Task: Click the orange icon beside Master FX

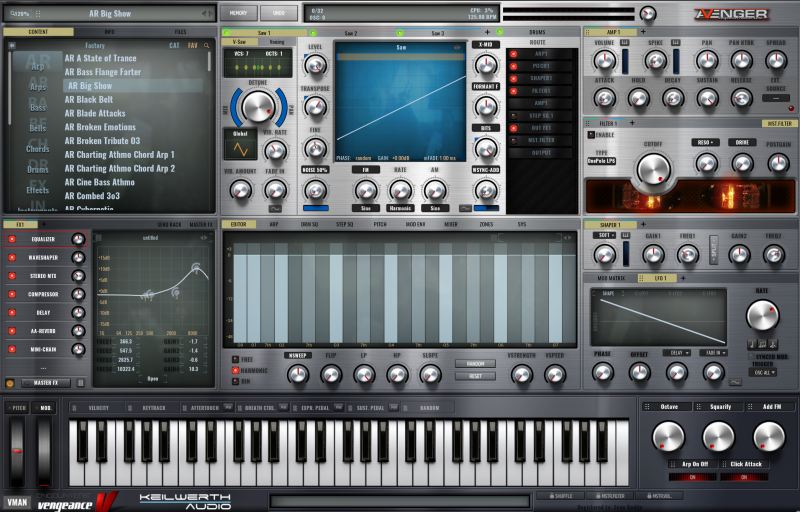Action: tap(10, 383)
